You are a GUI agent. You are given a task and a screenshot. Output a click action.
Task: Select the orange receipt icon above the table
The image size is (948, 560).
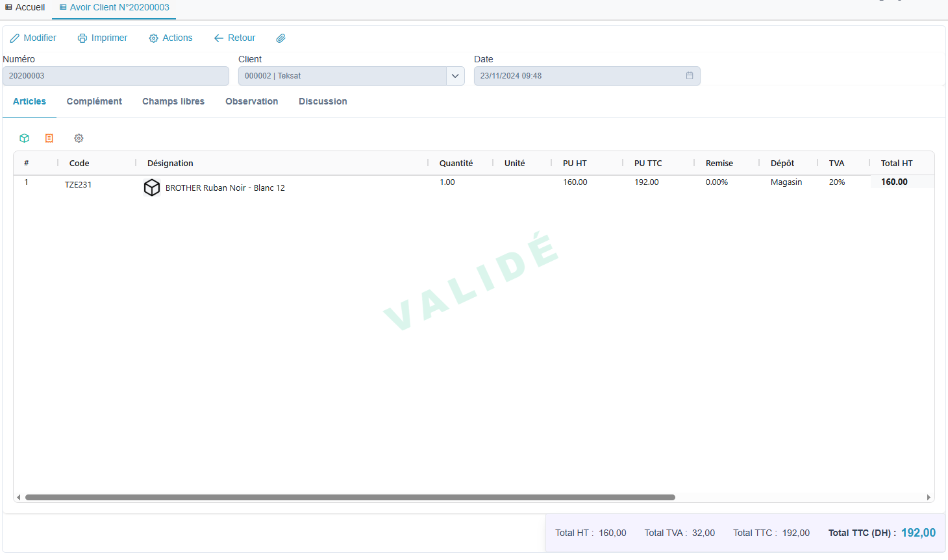click(49, 138)
